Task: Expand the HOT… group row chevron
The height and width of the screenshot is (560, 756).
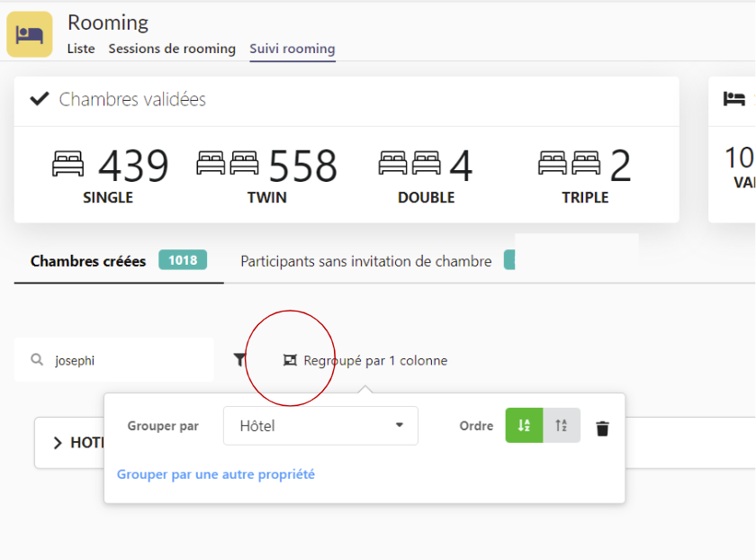Action: [x=58, y=443]
